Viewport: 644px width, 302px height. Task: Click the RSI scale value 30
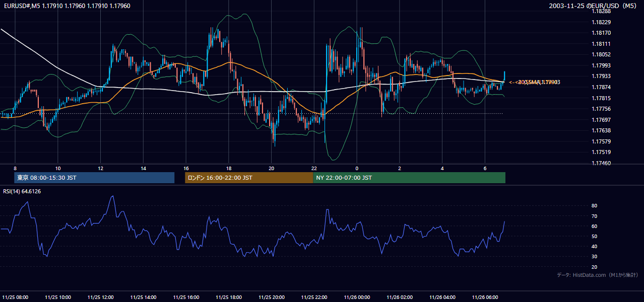(594, 257)
